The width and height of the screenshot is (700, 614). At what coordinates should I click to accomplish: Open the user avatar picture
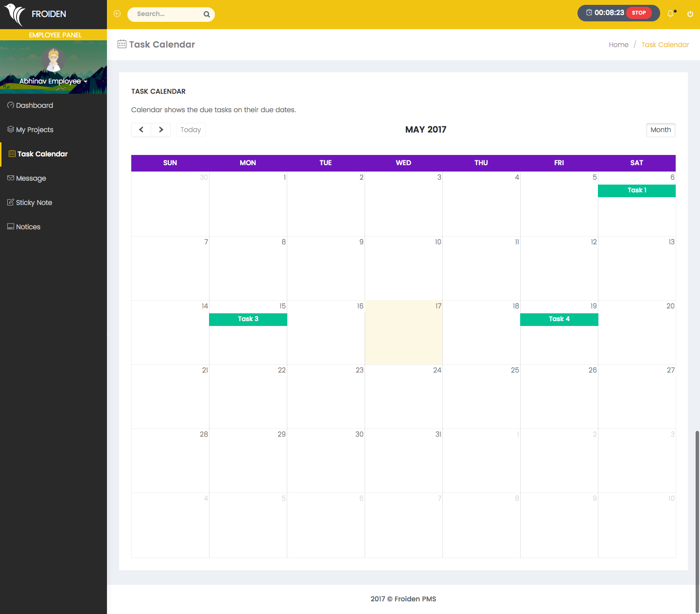point(53,60)
